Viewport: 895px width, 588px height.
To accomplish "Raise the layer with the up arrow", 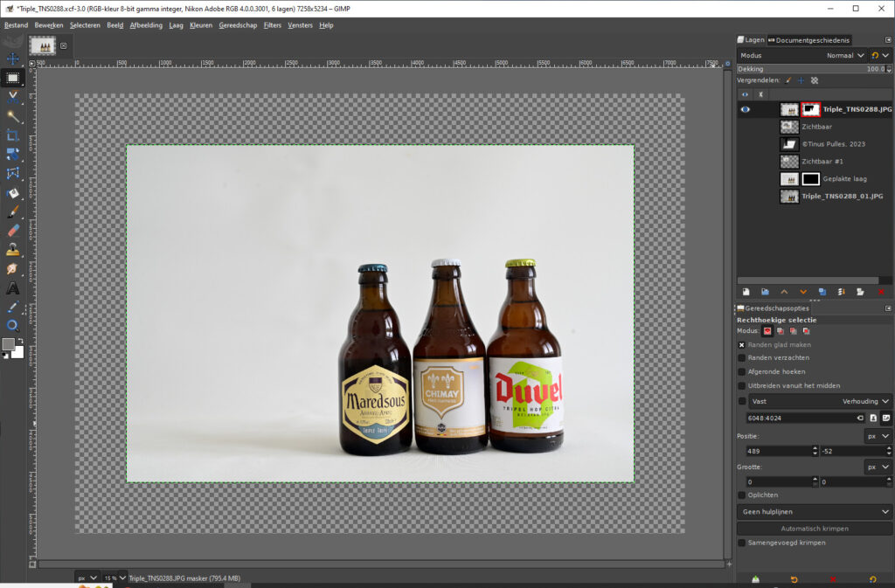I will click(x=784, y=292).
